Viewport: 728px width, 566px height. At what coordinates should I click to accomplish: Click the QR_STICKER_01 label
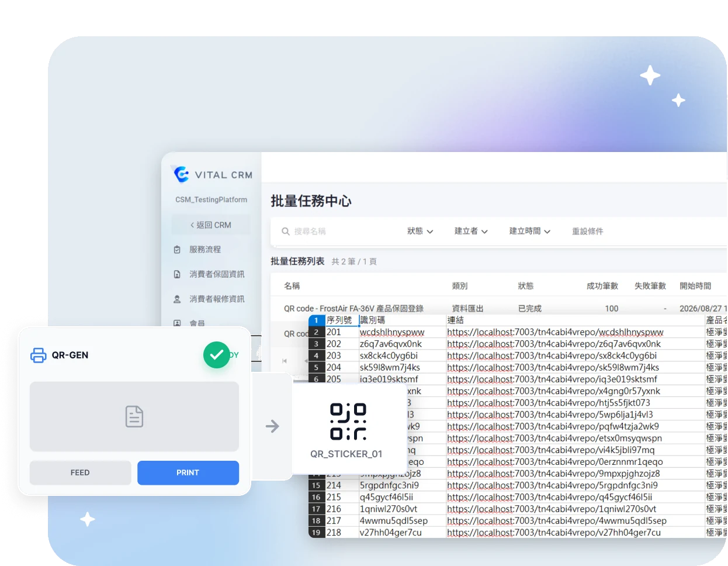[346, 454]
